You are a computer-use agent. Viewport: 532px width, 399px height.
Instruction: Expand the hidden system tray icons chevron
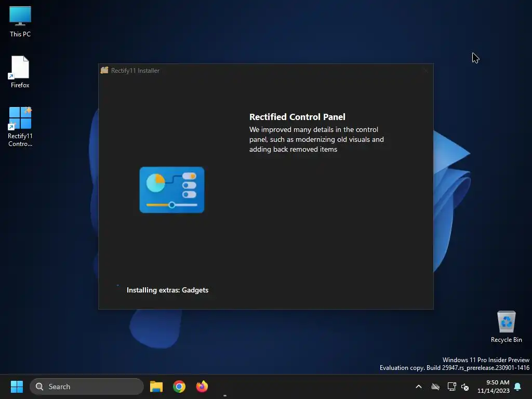[x=419, y=387]
